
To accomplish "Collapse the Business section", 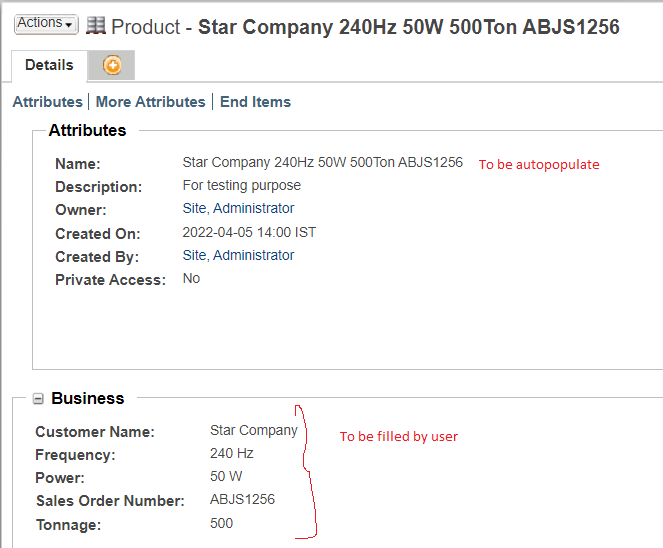I will (x=38, y=399).
